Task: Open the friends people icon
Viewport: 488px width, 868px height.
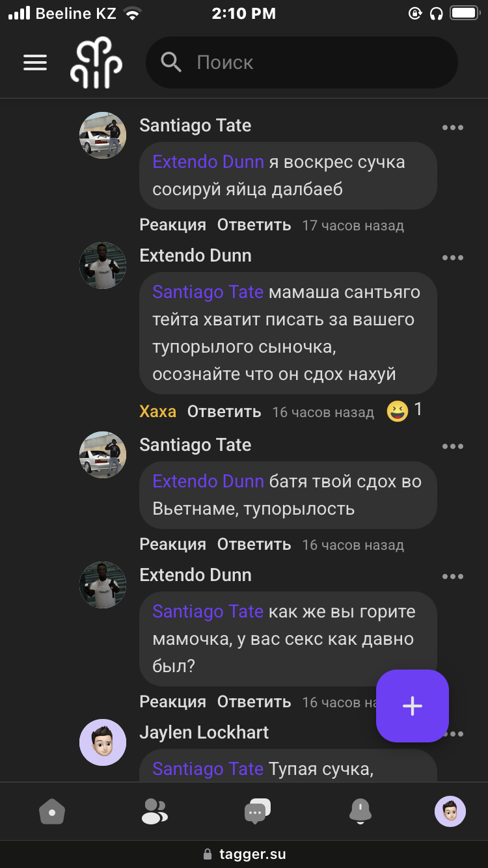Action: pyautogui.click(x=154, y=811)
